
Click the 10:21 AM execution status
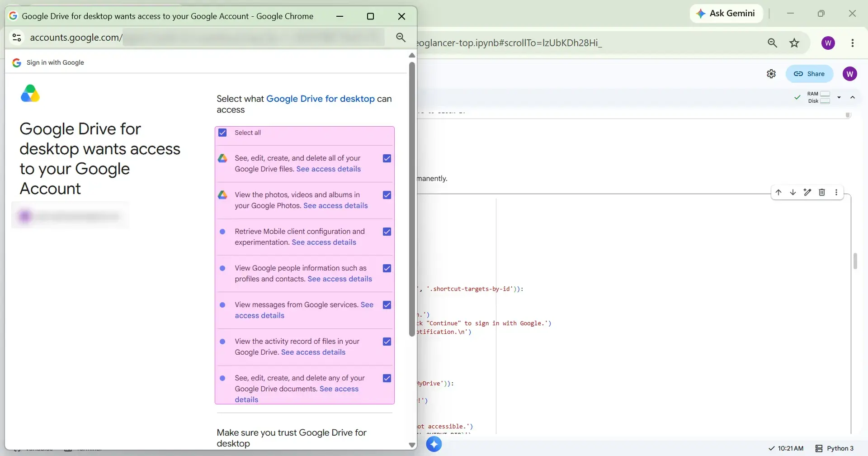tap(786, 448)
